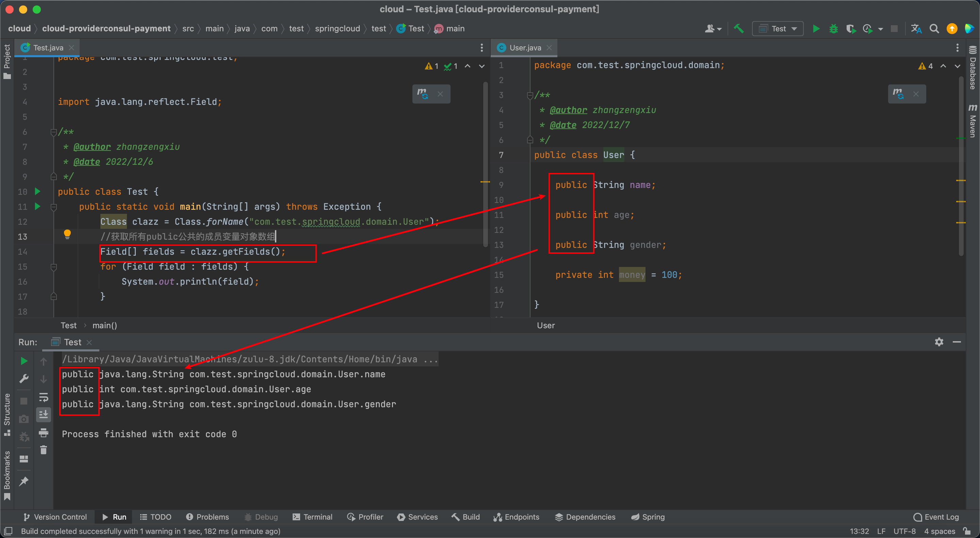Click the yellow lightbulb intention icon

tap(67, 234)
